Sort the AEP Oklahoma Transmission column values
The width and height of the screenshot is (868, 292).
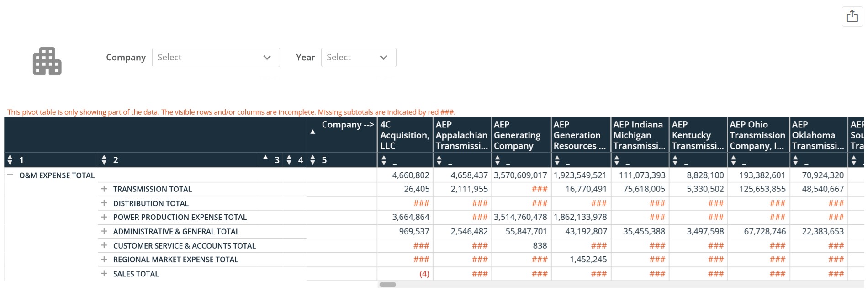pyautogui.click(x=795, y=160)
